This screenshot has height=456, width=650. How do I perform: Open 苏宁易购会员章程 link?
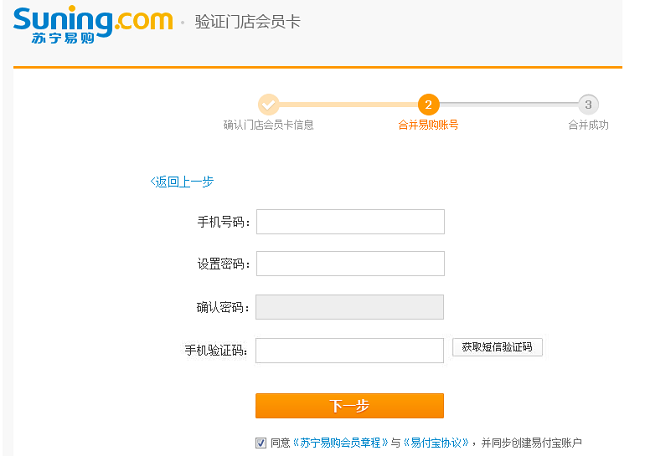coord(340,443)
